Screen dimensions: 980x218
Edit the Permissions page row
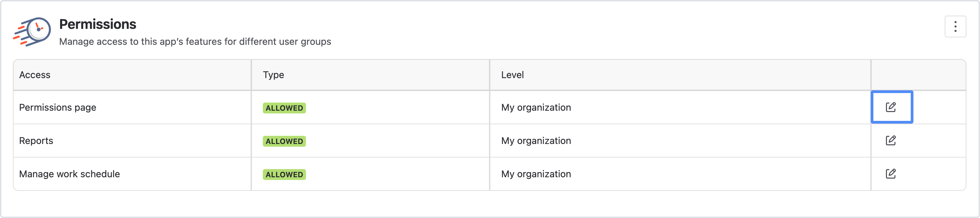click(891, 107)
